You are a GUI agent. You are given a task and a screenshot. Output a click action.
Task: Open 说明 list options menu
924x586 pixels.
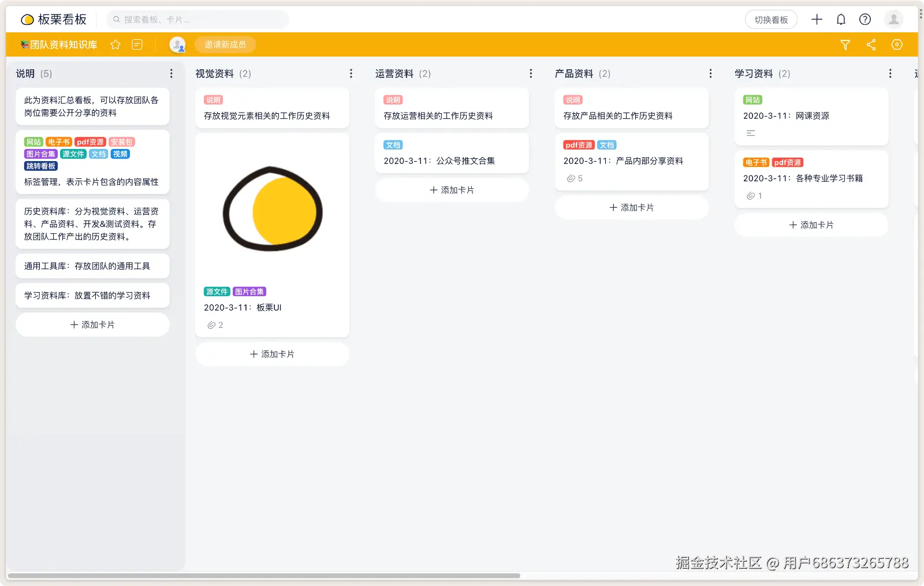tap(172, 73)
